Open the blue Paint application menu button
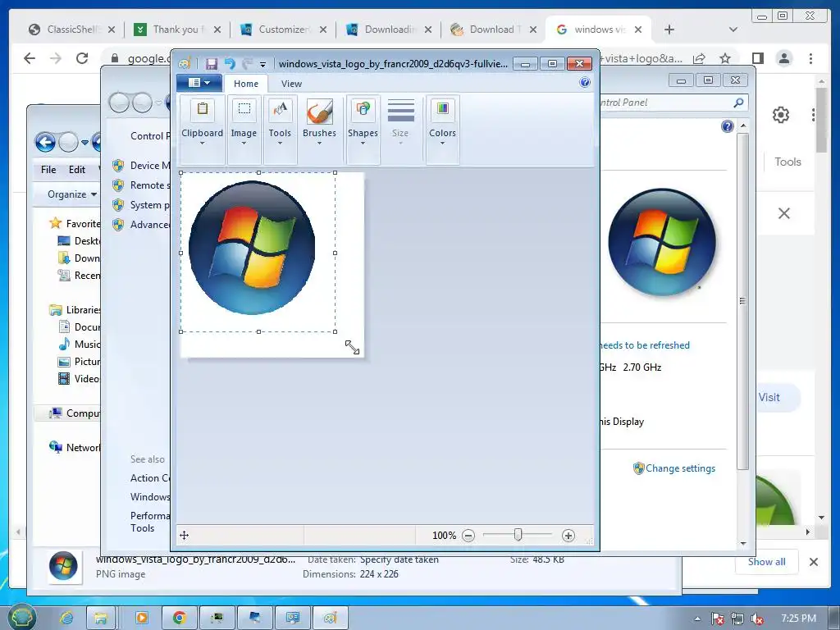The width and height of the screenshot is (840, 630). coord(199,83)
